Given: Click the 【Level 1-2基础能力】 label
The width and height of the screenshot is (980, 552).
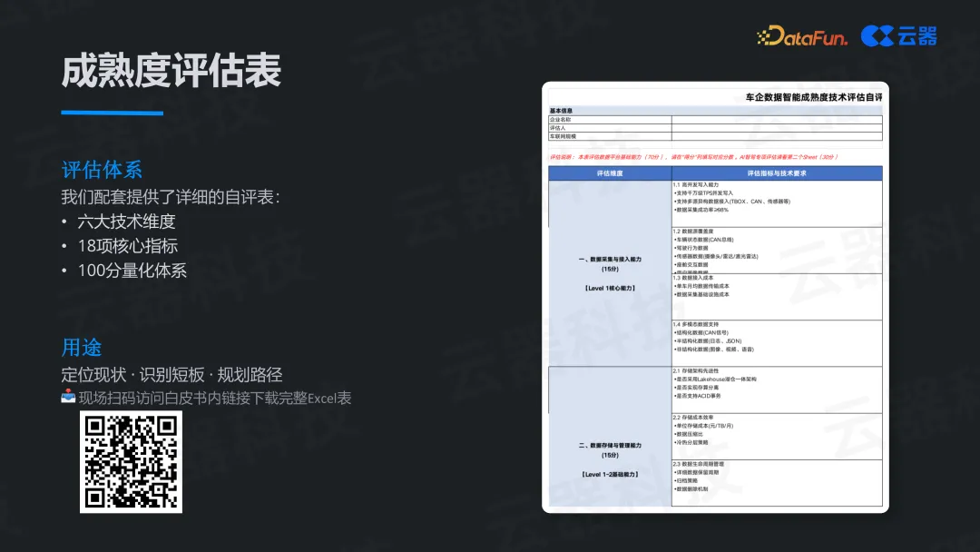Looking at the screenshot, I should [x=610, y=475].
